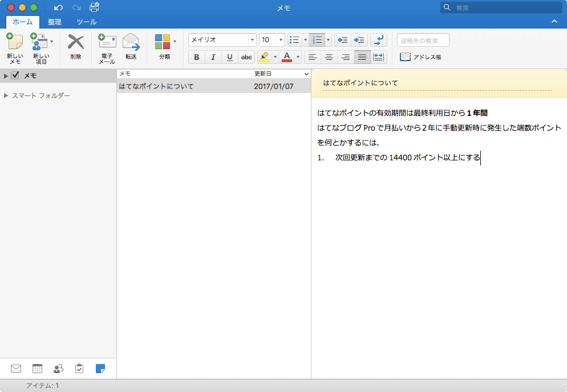
Task: Switch to the Tasks view
Action: (79, 369)
